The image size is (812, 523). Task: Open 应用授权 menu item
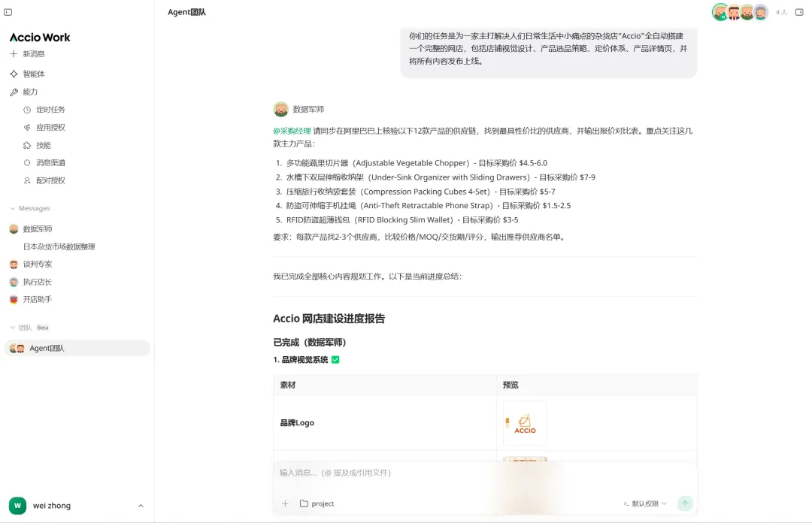click(x=50, y=128)
